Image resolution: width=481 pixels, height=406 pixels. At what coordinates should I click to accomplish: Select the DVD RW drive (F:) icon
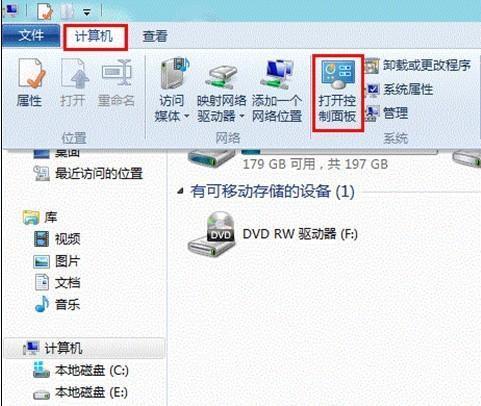tap(211, 235)
